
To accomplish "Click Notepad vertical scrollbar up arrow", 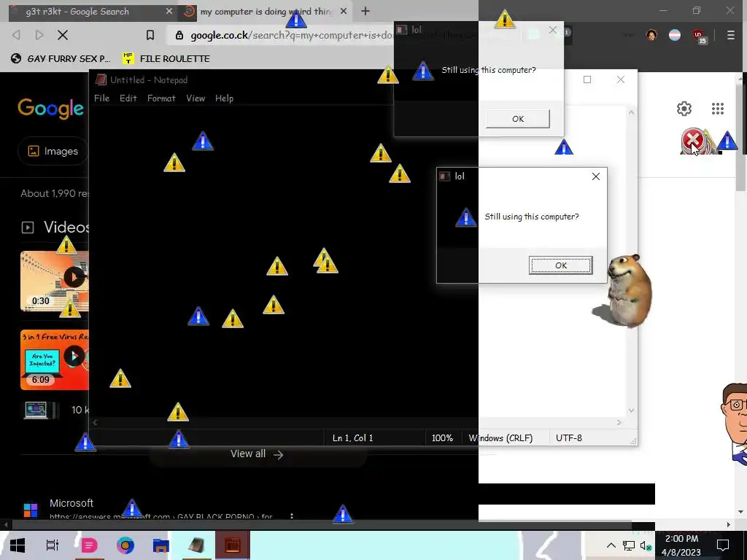I will click(631, 113).
